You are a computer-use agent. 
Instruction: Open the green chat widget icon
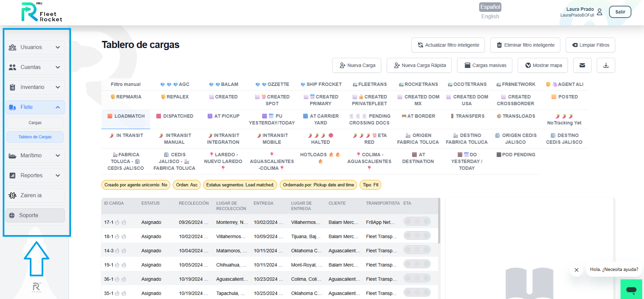[631, 290]
